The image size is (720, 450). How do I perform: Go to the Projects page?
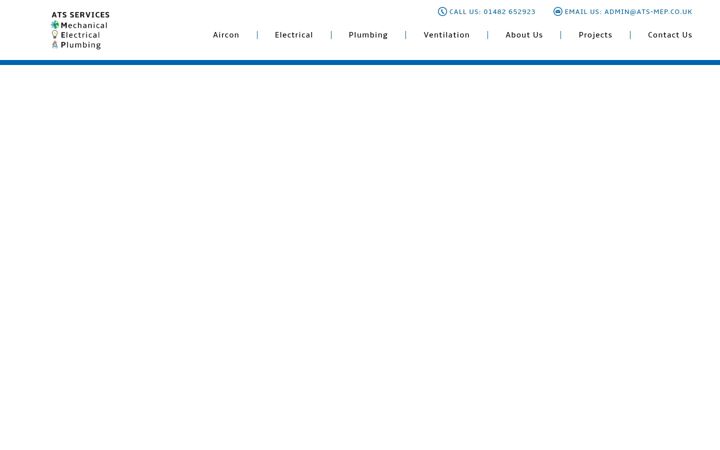tap(595, 35)
